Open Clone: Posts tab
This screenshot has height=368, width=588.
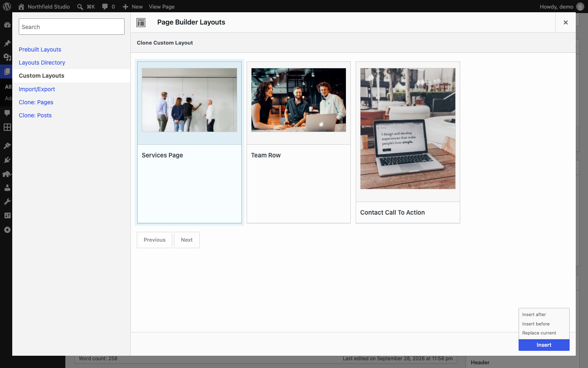click(35, 115)
